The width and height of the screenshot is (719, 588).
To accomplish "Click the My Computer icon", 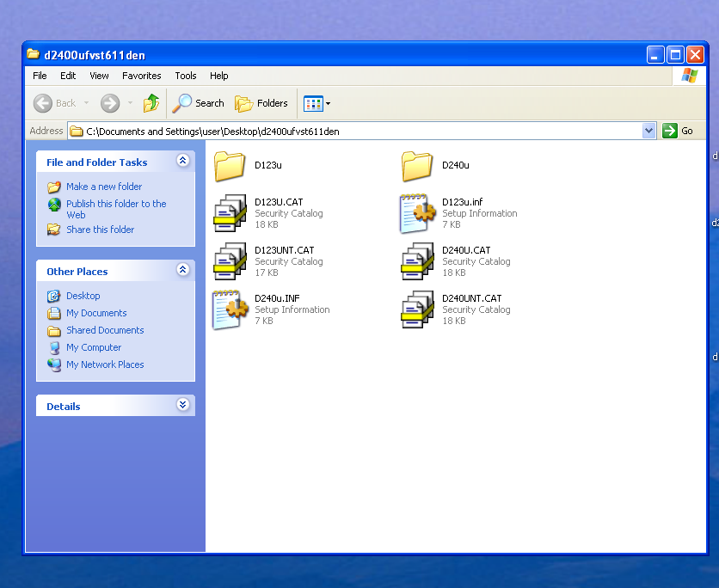I will [x=54, y=348].
